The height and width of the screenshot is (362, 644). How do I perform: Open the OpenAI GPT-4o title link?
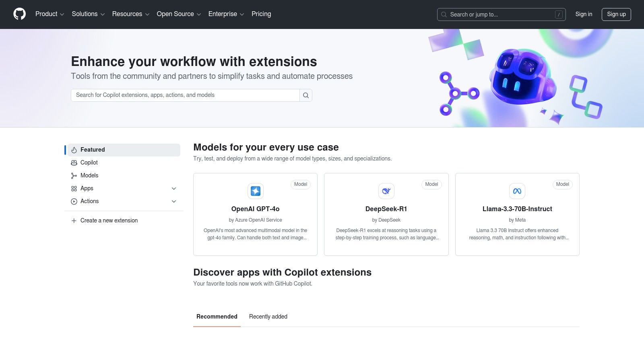[255, 209]
